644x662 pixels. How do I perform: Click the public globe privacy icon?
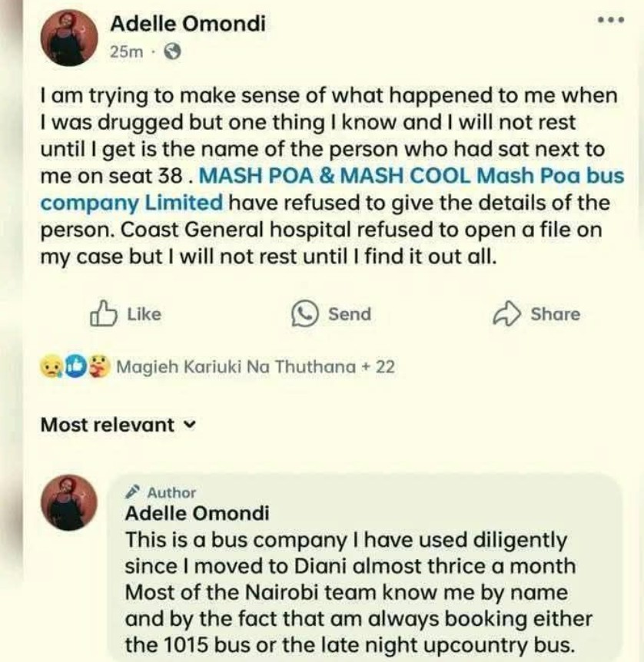click(x=174, y=52)
